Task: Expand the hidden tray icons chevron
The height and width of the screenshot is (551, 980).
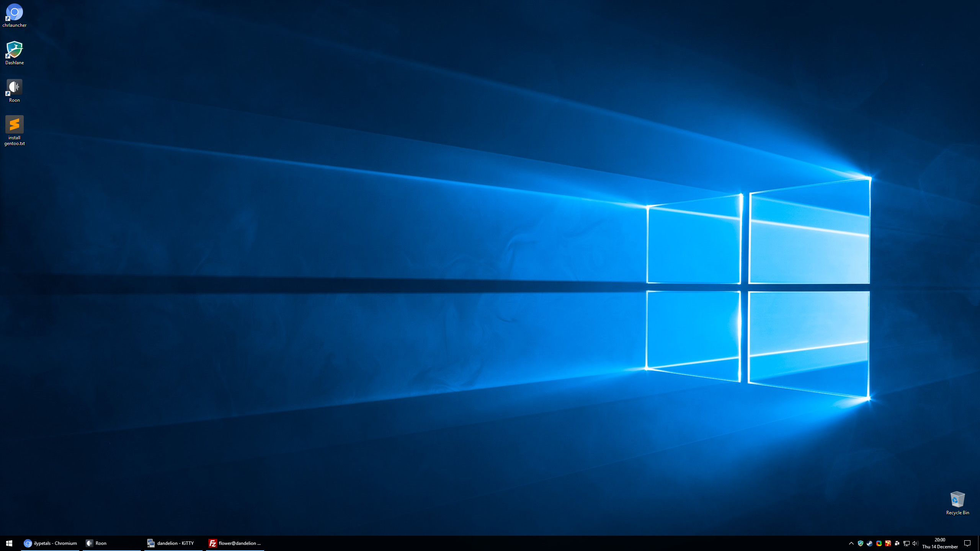Action: 851,543
